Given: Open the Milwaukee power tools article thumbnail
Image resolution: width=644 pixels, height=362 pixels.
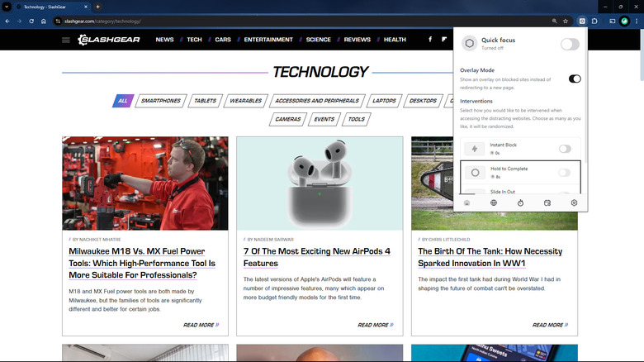Looking at the screenshot, I should pyautogui.click(x=145, y=183).
